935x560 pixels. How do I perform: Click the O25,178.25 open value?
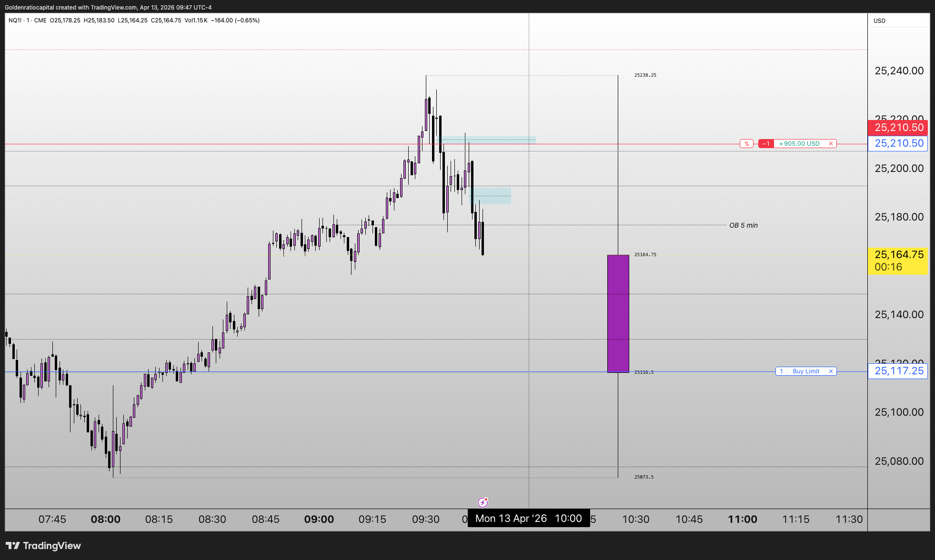pos(65,20)
